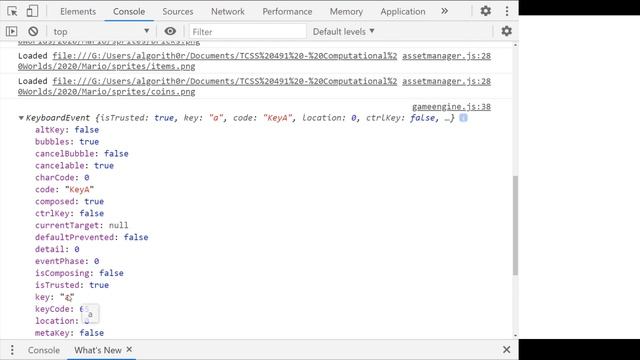The image size is (640, 360).
Task: Close the bottom drawer panel
Action: pos(507,350)
